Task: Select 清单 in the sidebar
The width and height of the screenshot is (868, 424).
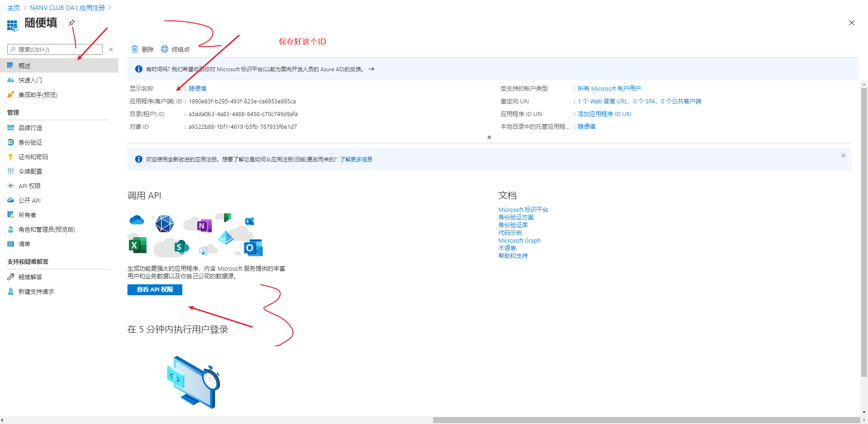Action: [59, 244]
